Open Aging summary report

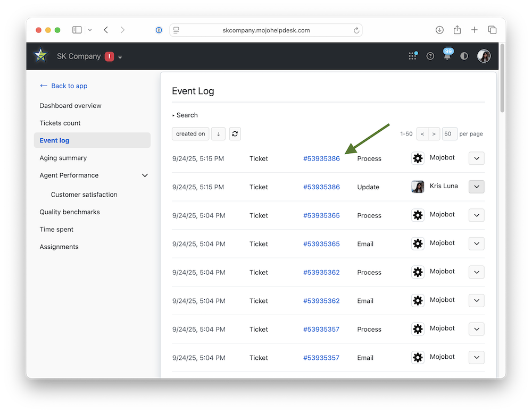63,158
